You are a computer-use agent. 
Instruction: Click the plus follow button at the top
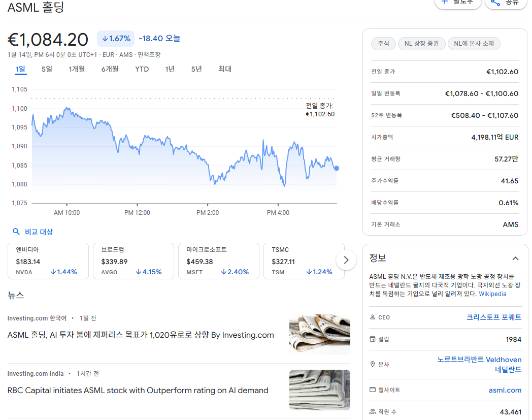458,3
